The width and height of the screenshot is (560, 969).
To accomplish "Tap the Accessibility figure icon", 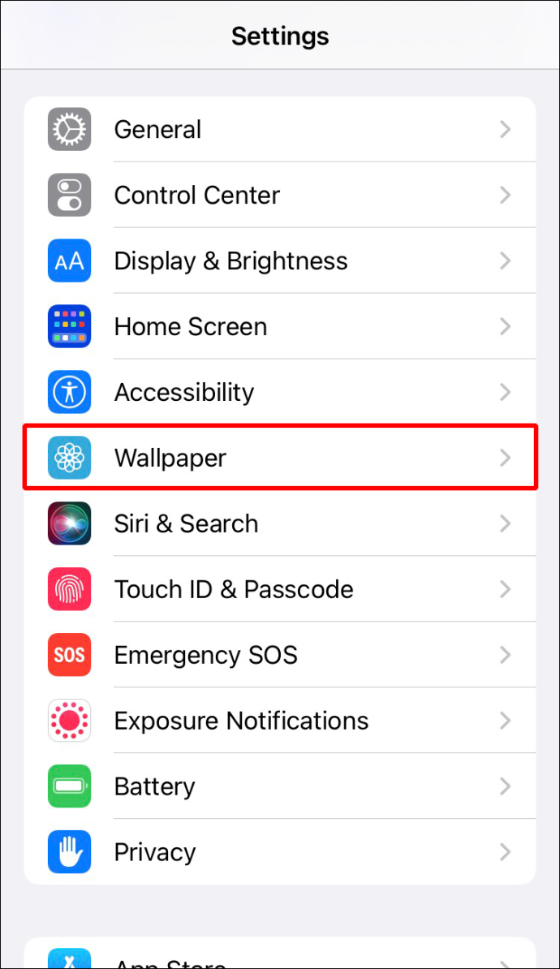I will point(69,392).
